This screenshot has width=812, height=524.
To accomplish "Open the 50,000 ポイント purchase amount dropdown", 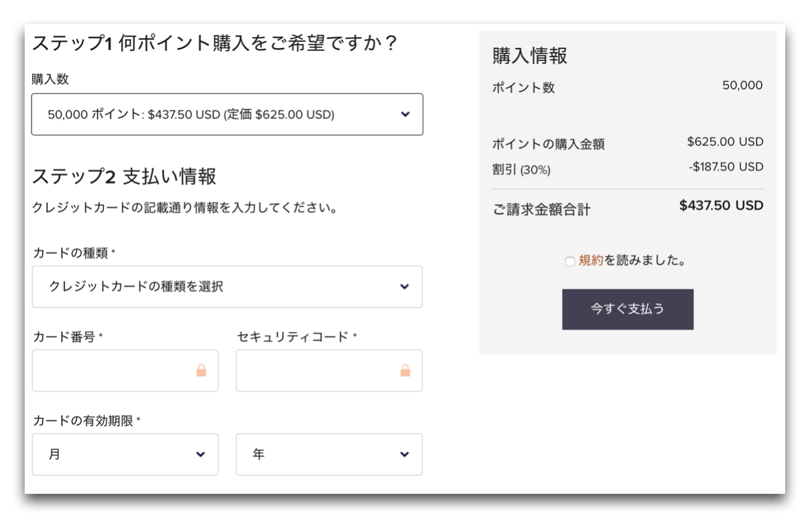I will click(227, 115).
